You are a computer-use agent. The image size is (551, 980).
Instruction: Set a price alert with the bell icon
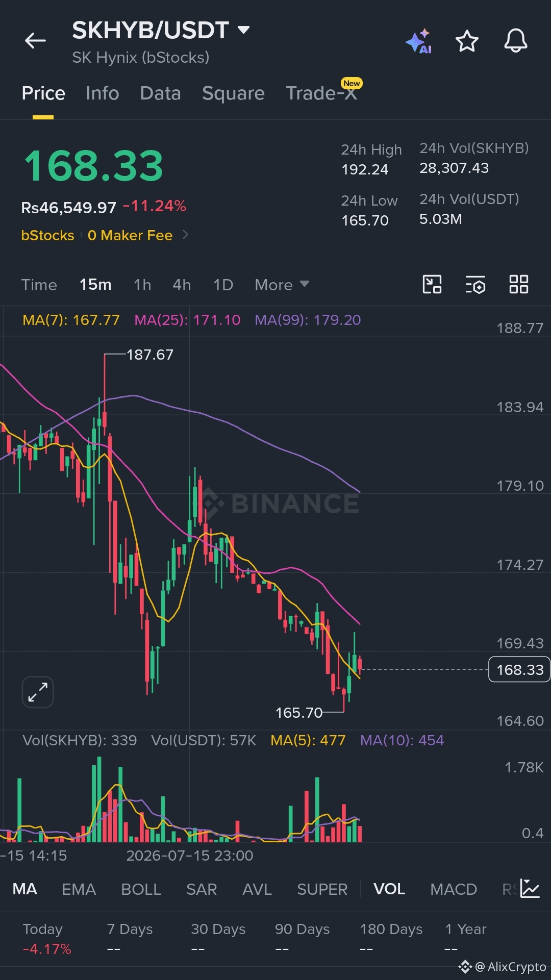[516, 41]
